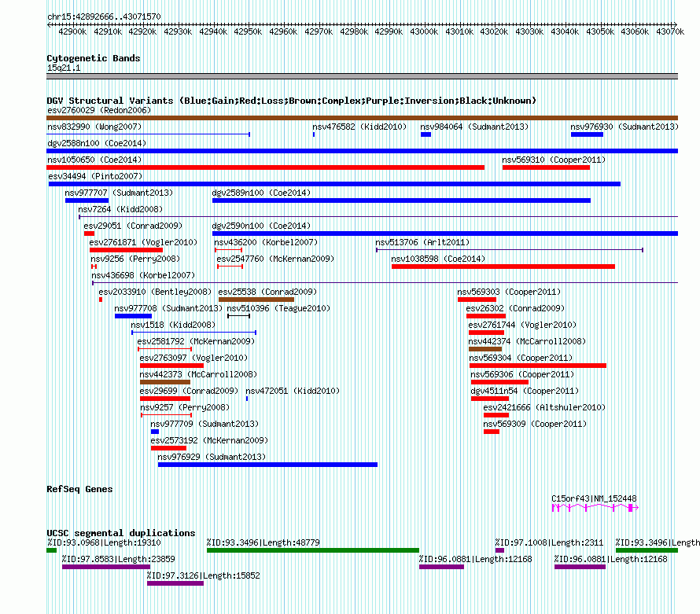Open %ID:97.1008|Length:2311 duplication
This screenshot has width=700, height=614.
coord(549,543)
